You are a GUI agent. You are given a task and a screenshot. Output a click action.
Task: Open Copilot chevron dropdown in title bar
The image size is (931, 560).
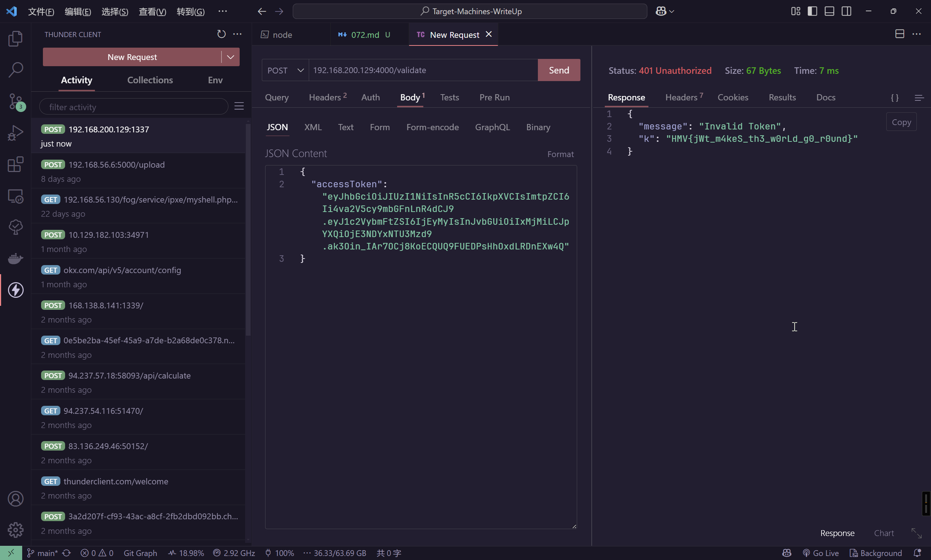point(672,11)
